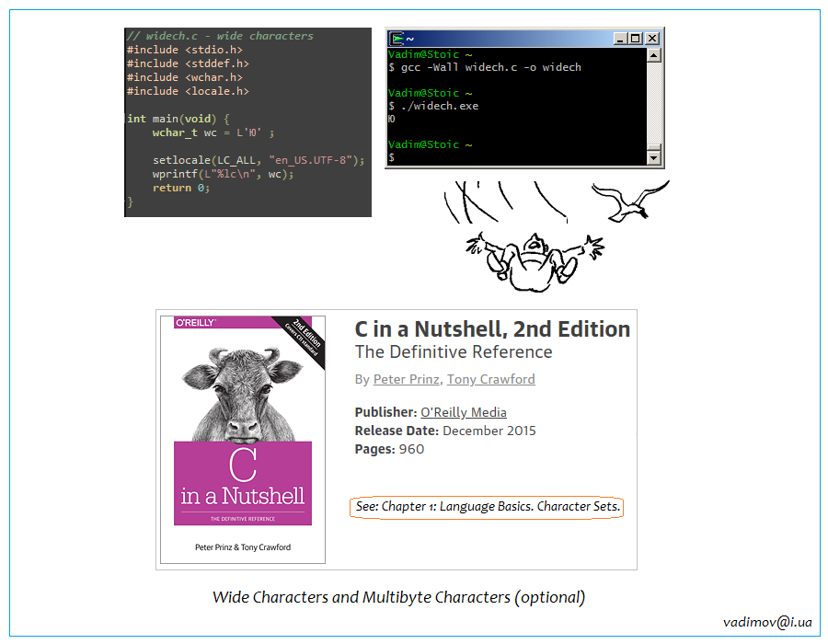Click the terminal scrollbar up arrow
This screenshot has width=828, height=644.
coord(654,55)
